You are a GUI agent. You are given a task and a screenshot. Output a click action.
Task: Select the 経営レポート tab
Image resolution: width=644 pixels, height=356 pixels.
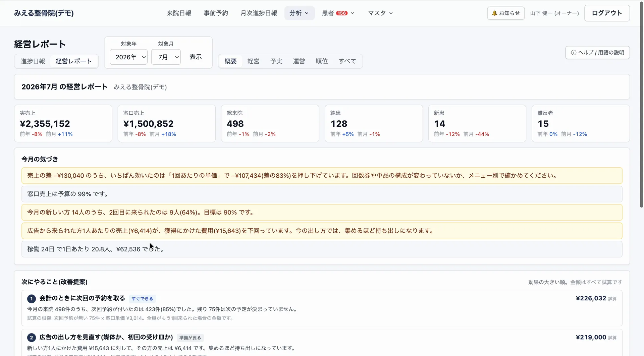coord(74,61)
